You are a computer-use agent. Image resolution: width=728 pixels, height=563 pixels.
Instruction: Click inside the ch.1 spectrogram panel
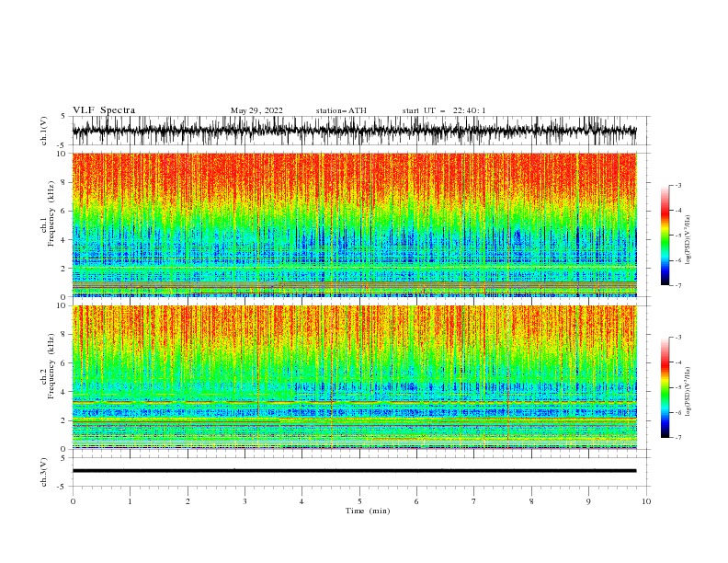click(x=354, y=224)
